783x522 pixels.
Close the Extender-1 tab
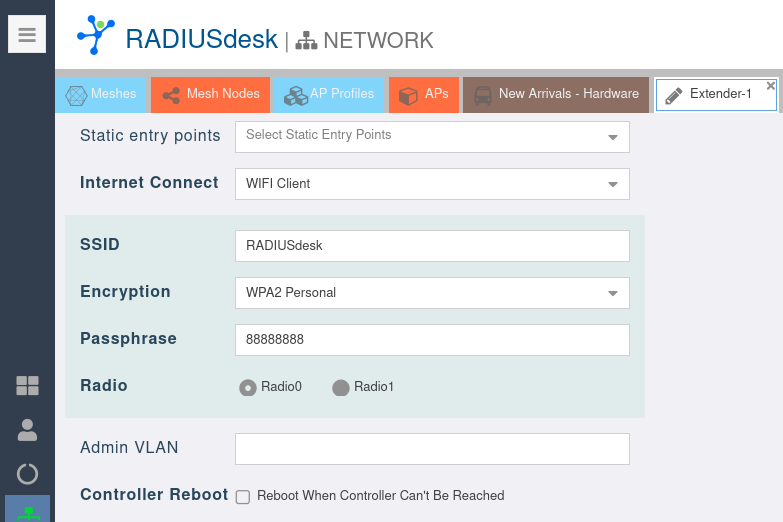770,86
